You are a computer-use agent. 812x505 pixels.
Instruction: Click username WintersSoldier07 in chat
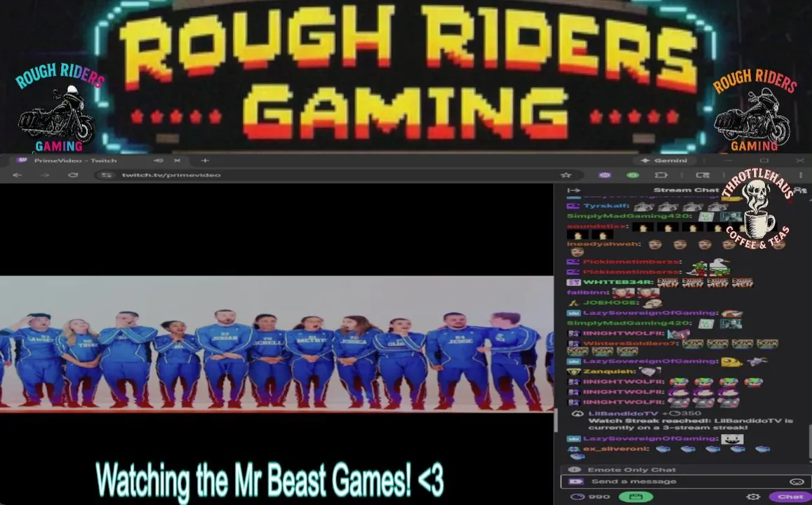629,344
